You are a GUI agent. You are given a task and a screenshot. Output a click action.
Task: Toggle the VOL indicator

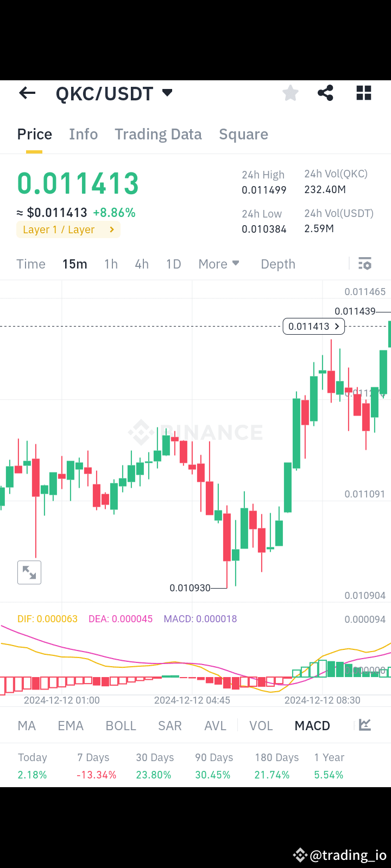pyautogui.click(x=261, y=725)
